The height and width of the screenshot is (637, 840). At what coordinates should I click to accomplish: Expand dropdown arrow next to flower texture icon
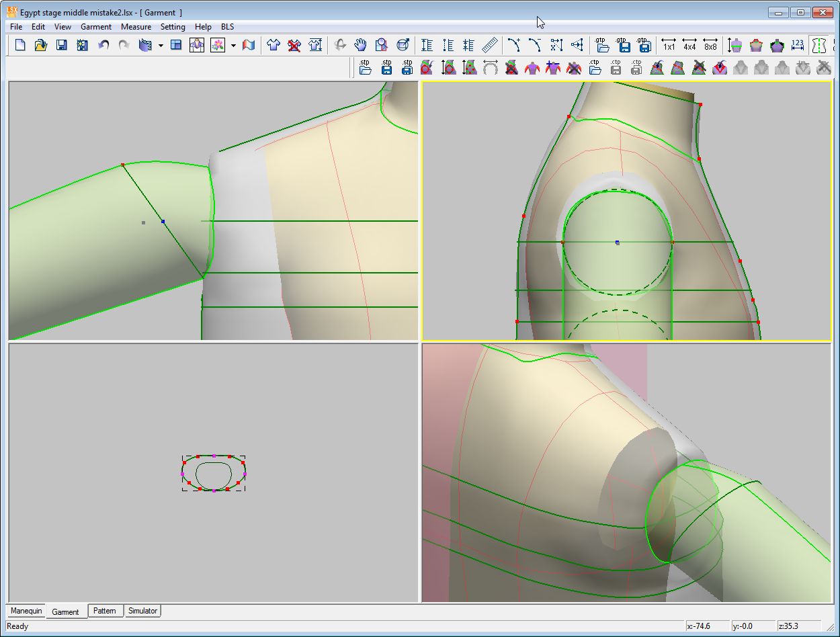(x=233, y=46)
